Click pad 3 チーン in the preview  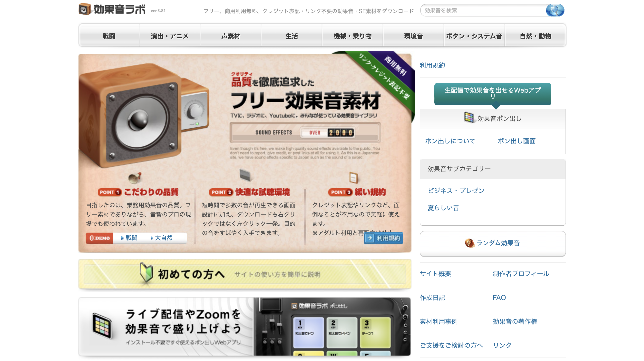[x=375, y=332]
